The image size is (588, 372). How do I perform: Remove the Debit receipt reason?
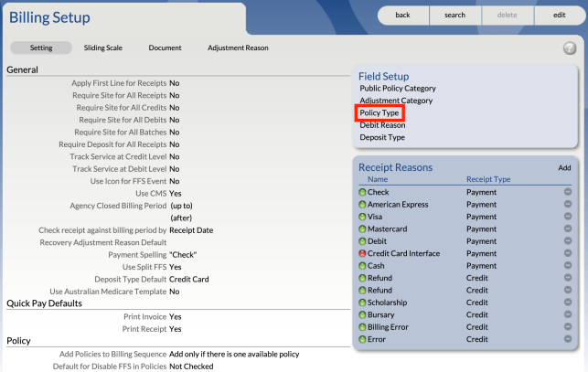(568, 240)
